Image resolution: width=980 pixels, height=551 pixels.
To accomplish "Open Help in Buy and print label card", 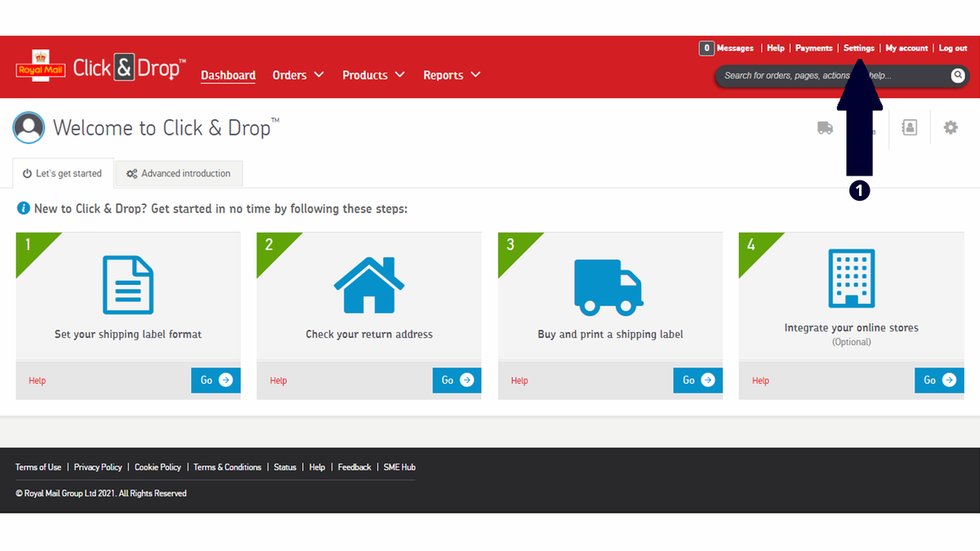I will pos(519,380).
